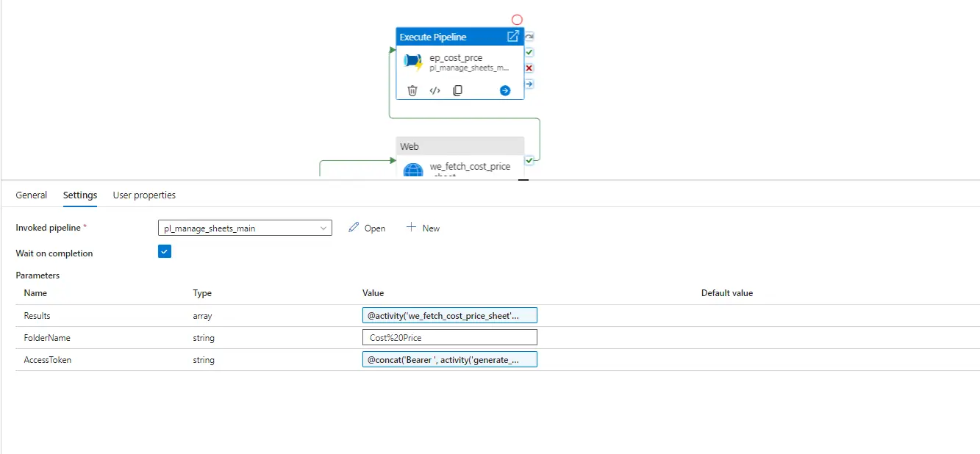The height and width of the screenshot is (454, 980).
Task: Switch to the General tab
Action: pos(31,195)
